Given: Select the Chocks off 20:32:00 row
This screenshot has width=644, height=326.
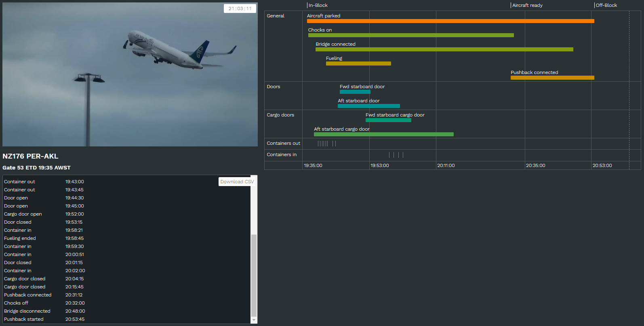Looking at the screenshot, I should (127, 303).
